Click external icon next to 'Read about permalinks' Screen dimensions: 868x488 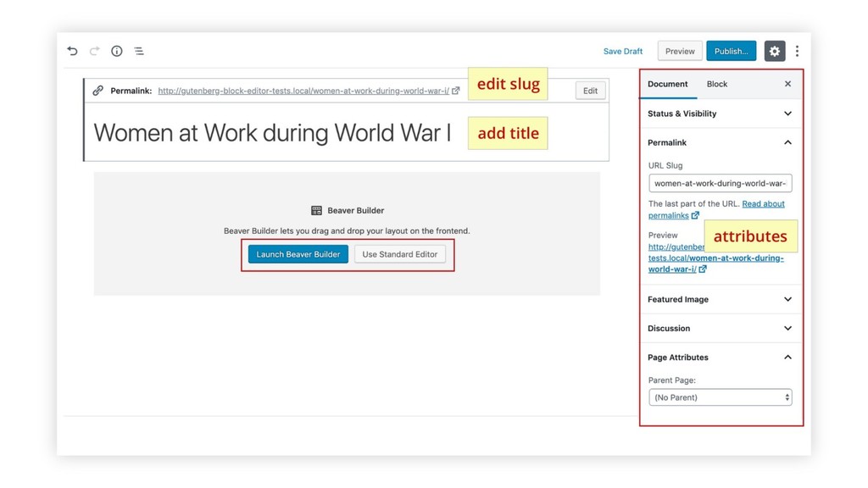click(x=695, y=215)
